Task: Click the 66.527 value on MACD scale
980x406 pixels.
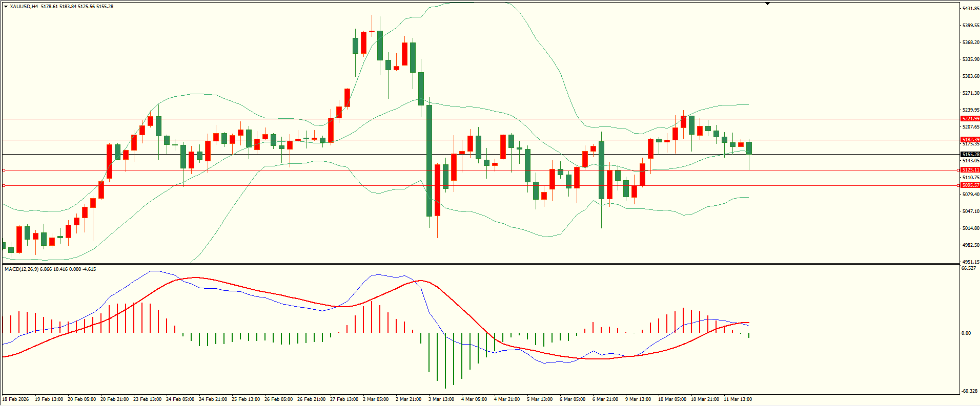Action: tap(968, 268)
